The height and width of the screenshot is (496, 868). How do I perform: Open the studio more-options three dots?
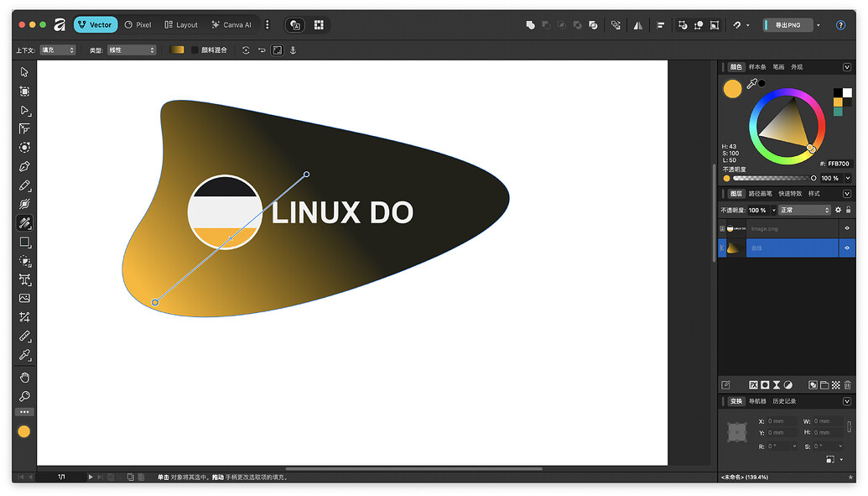[268, 25]
